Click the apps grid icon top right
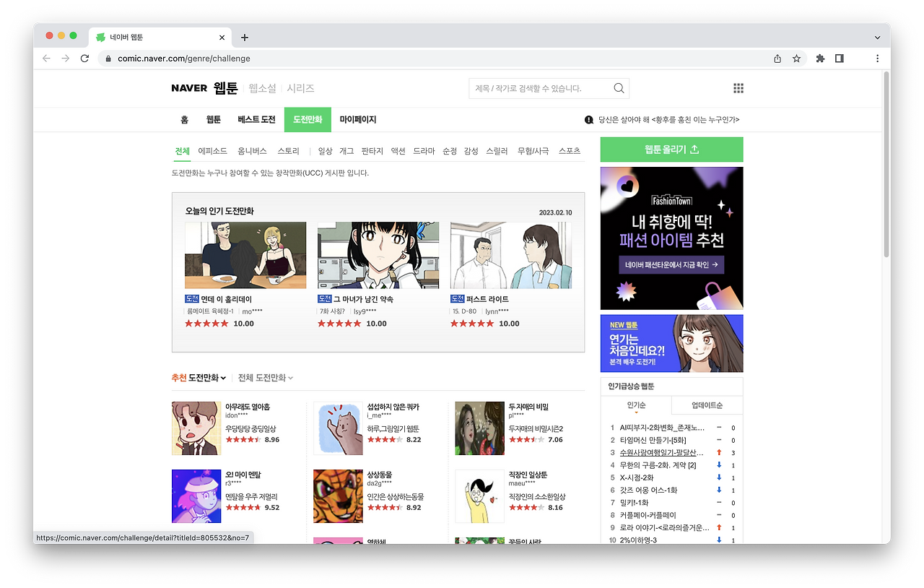Viewport: 924px width, 588px height. pyautogui.click(x=738, y=87)
